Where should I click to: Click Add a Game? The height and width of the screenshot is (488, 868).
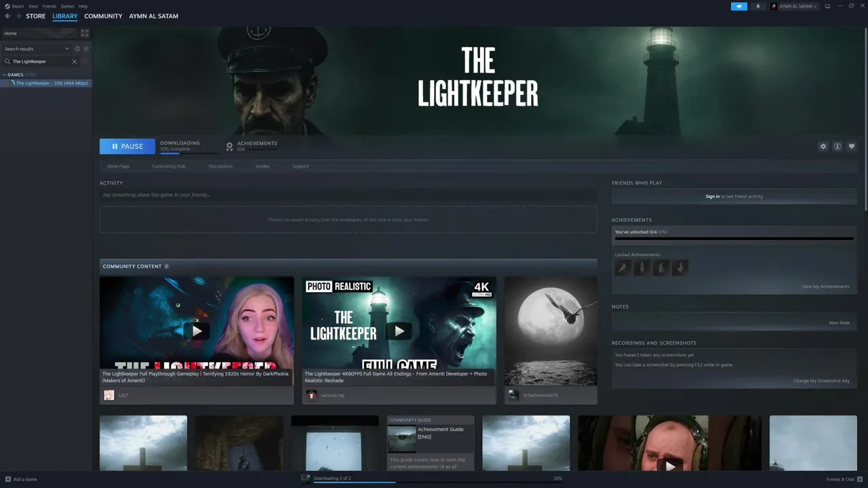pos(21,479)
